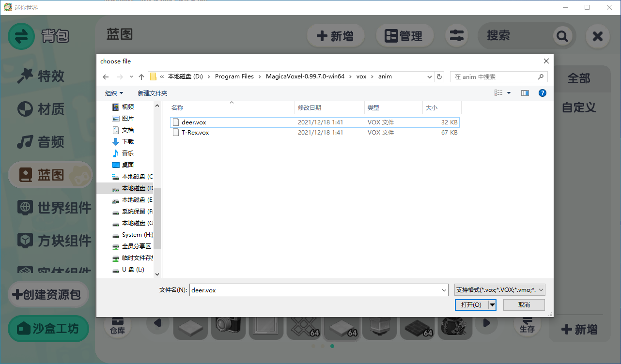Screen dimensions: 621x364
Task: Click the up one level arrow
Action: point(141,76)
